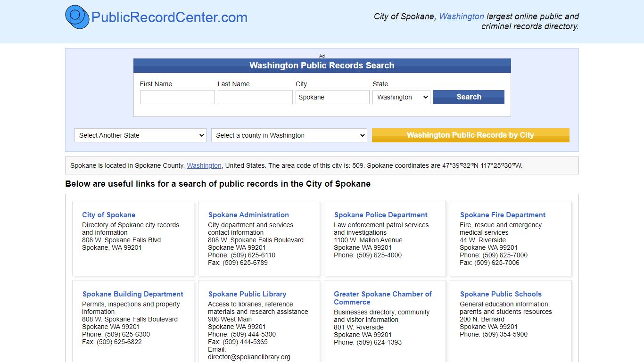Image resolution: width=644 pixels, height=362 pixels.
Task: Select library fax (509) 444-5365
Action: tap(245, 342)
